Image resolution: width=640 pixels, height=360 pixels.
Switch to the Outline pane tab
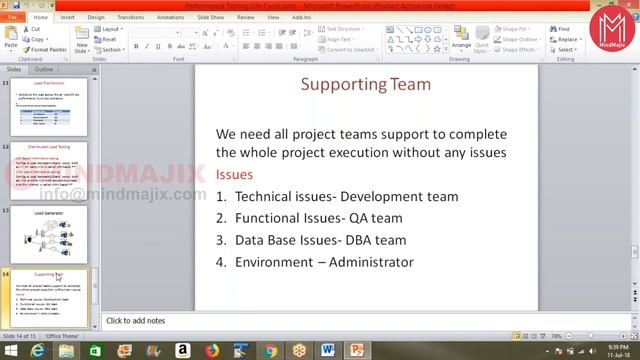coord(43,69)
